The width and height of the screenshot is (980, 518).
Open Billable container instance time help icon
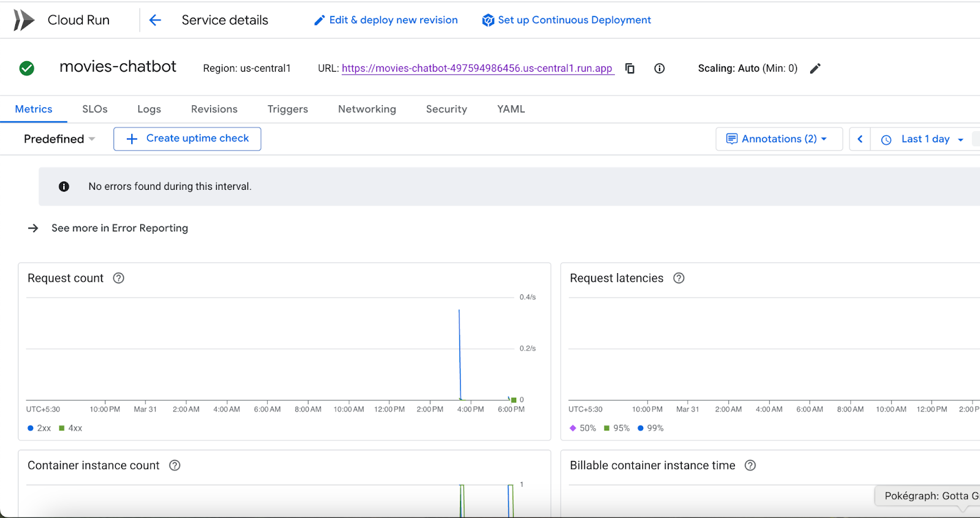[750, 465]
